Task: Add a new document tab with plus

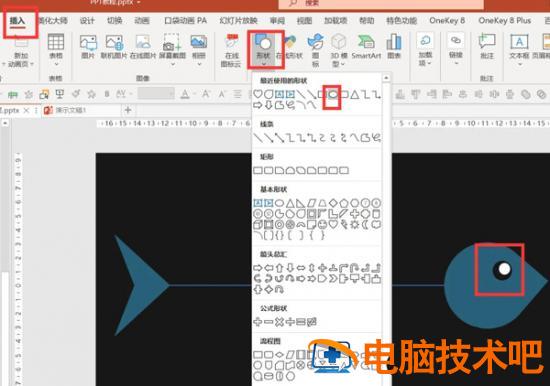Action: 128,111
